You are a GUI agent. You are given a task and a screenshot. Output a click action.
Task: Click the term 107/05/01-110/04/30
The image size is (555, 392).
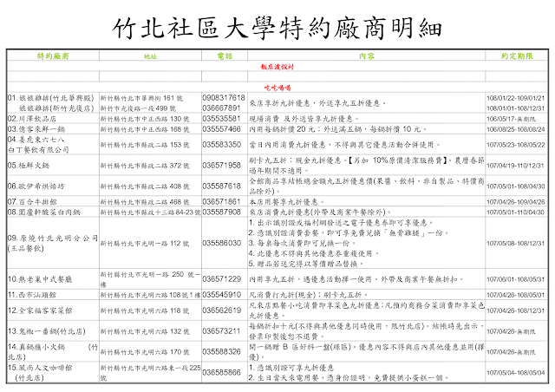pyautogui.click(x=516, y=212)
